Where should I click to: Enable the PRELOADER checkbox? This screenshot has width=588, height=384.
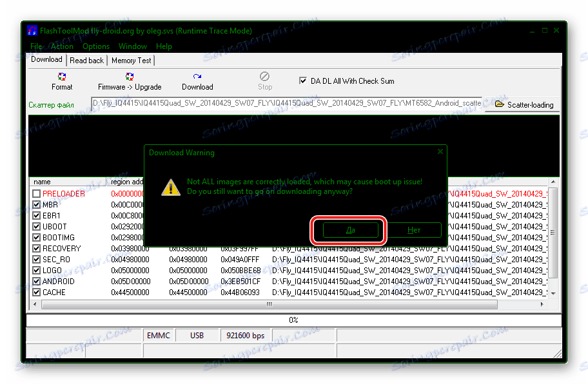(x=36, y=194)
